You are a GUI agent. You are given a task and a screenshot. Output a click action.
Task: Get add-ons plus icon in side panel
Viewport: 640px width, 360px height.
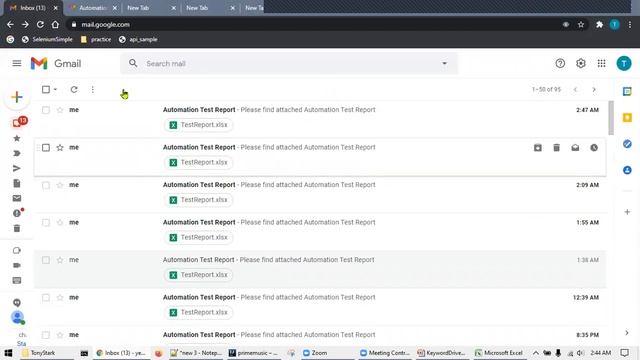tap(627, 212)
